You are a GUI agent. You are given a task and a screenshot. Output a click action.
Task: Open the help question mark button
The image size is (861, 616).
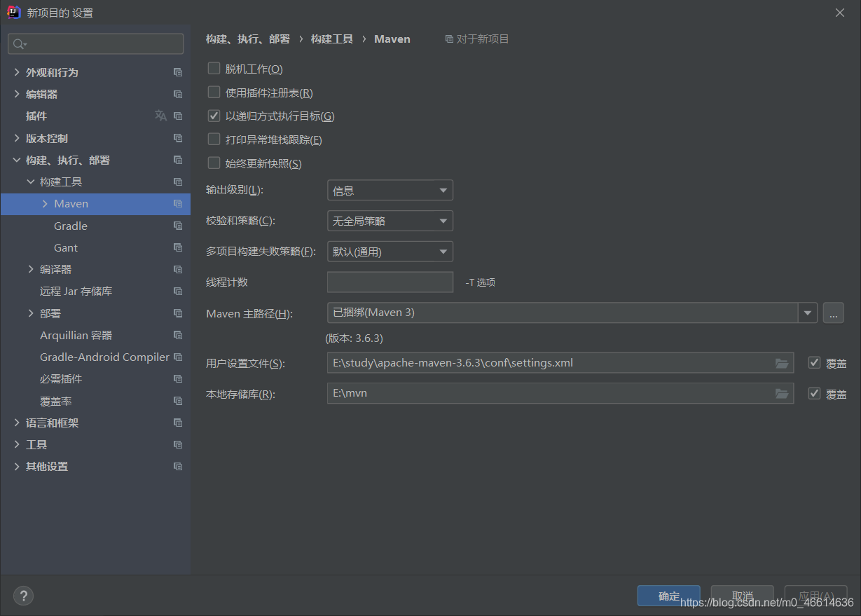point(23,596)
